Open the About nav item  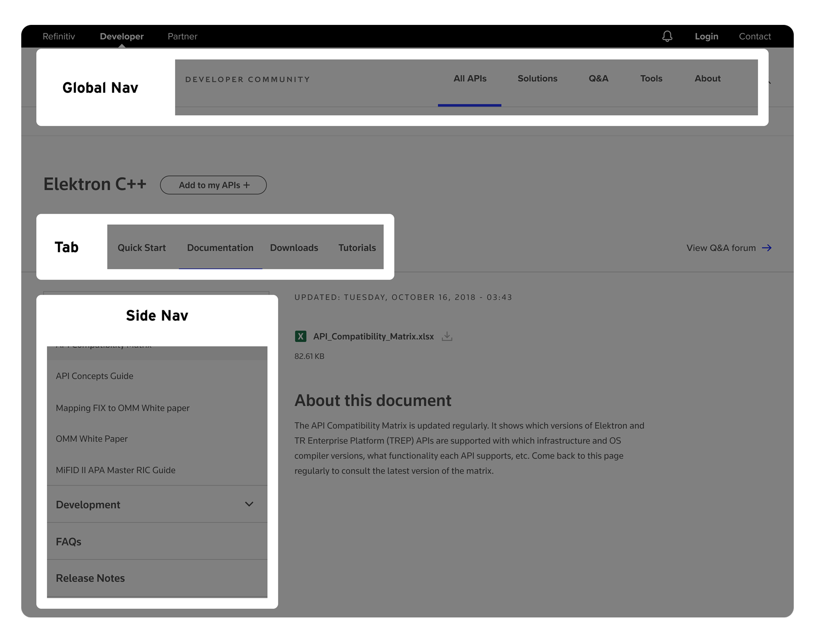[707, 78]
